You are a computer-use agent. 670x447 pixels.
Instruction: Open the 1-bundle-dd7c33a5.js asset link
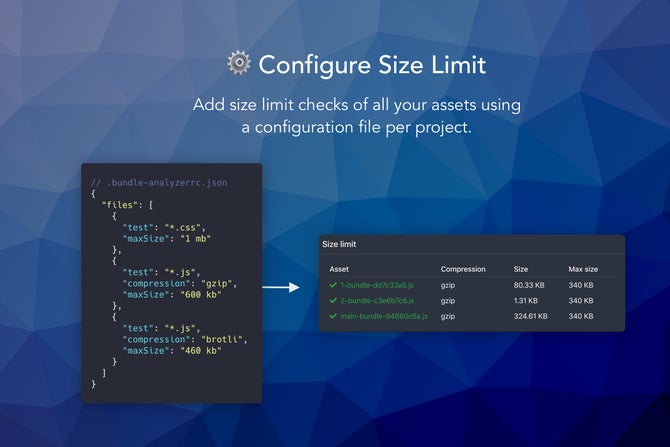pos(377,285)
